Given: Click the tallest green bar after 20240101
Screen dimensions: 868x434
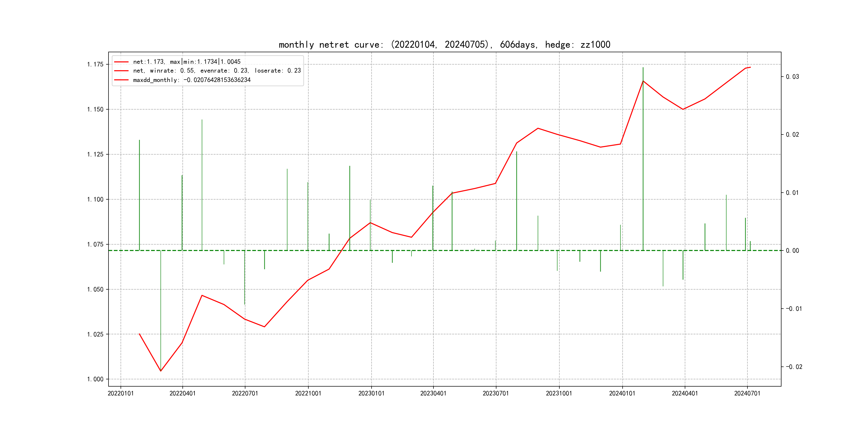Looking at the screenshot, I should pyautogui.click(x=643, y=158).
